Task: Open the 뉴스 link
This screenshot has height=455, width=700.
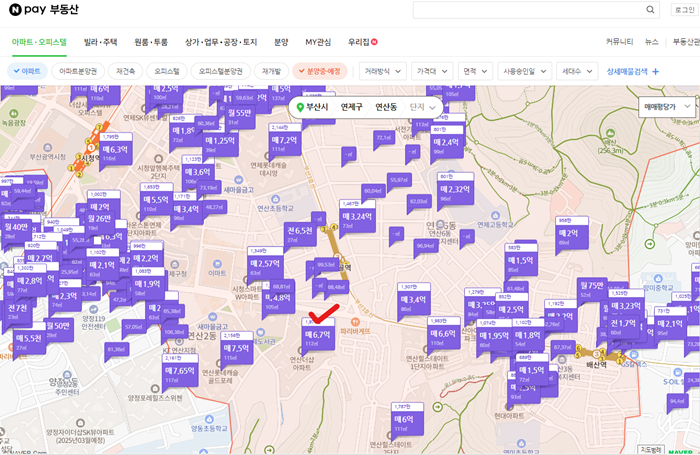Action: (x=651, y=42)
